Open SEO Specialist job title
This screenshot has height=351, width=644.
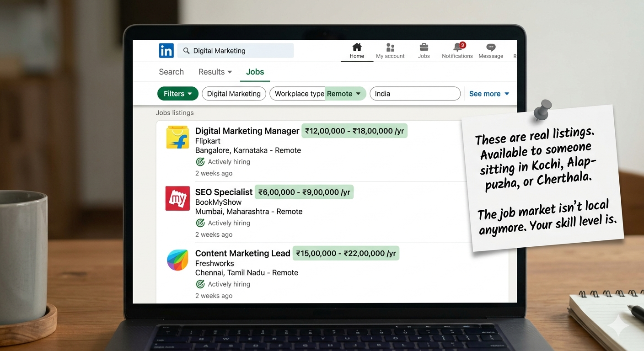(x=224, y=192)
